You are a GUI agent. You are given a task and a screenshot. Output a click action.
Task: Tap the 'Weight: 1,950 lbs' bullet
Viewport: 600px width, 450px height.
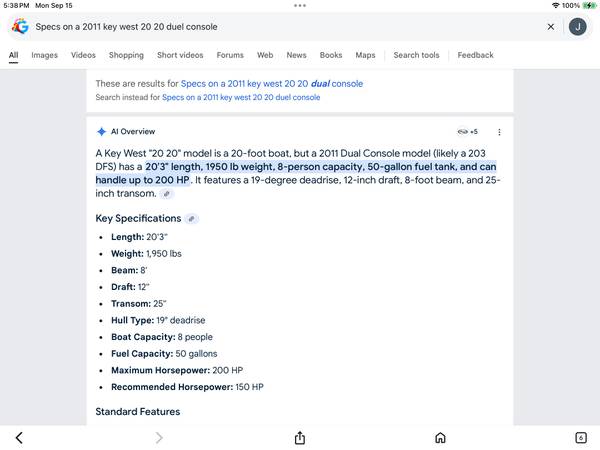pos(146,254)
